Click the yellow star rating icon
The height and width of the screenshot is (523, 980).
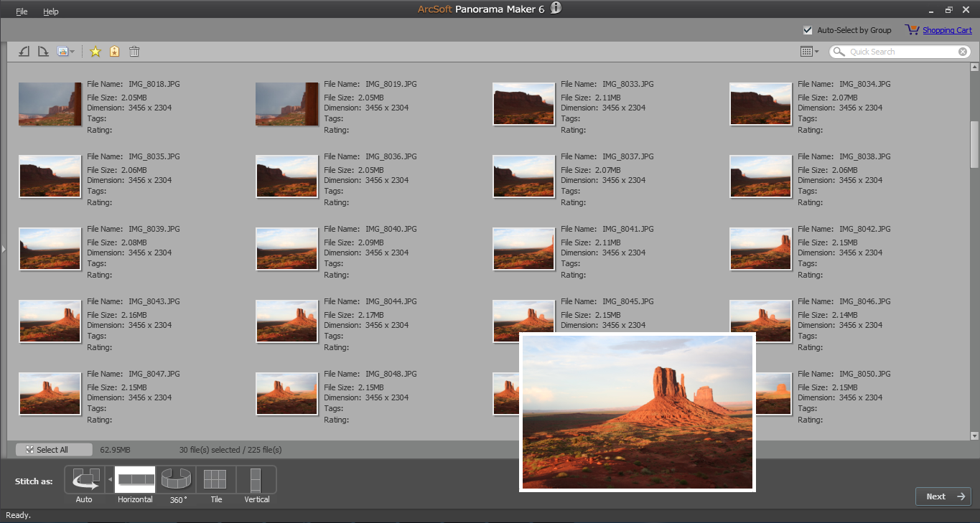point(95,52)
